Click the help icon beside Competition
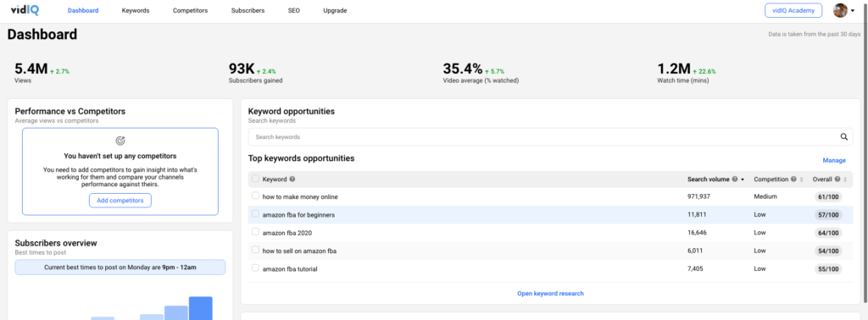The width and height of the screenshot is (868, 320). [793, 179]
